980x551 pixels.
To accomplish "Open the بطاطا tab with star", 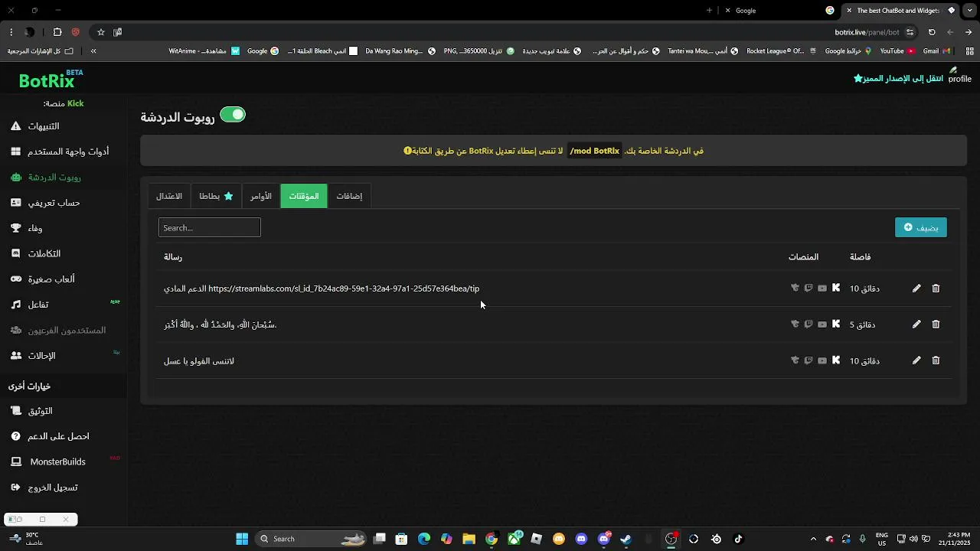I will [216, 196].
